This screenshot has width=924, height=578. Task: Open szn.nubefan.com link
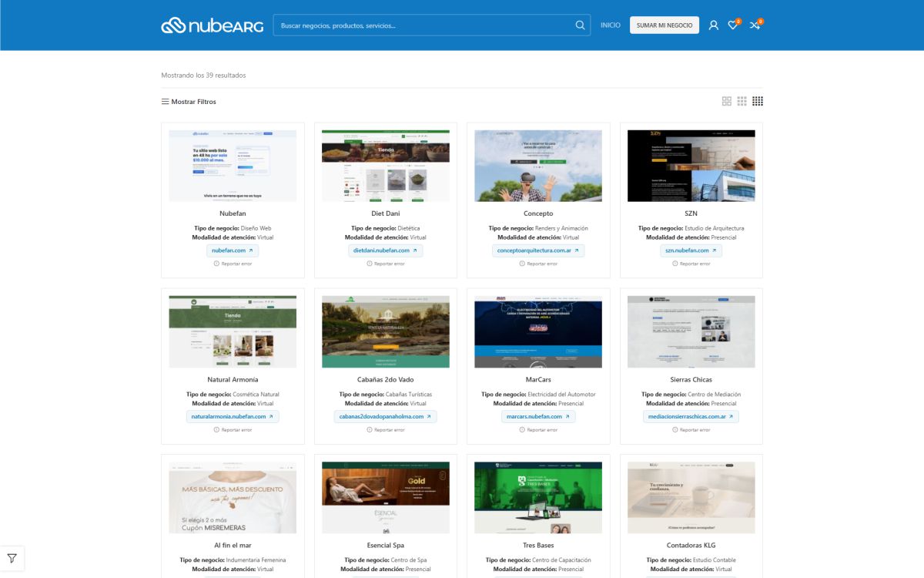[691, 250]
